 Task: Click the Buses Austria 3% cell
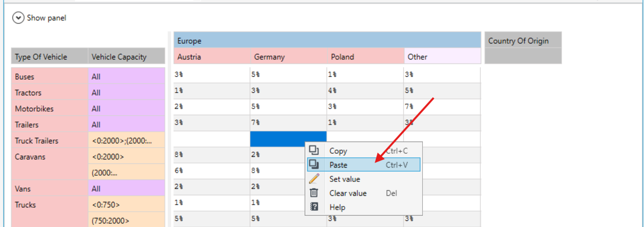tap(211, 74)
